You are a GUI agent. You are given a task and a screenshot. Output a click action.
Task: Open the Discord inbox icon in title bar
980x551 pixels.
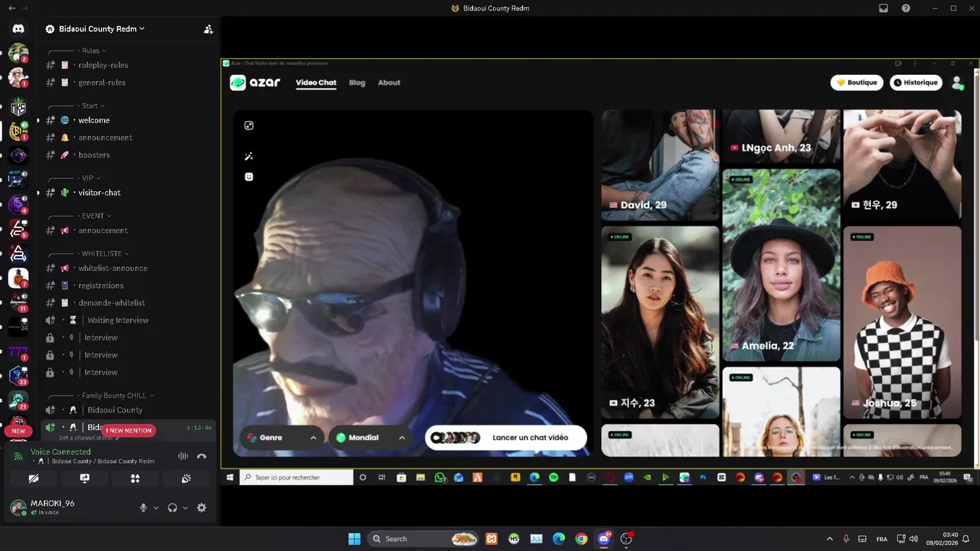pyautogui.click(x=884, y=8)
